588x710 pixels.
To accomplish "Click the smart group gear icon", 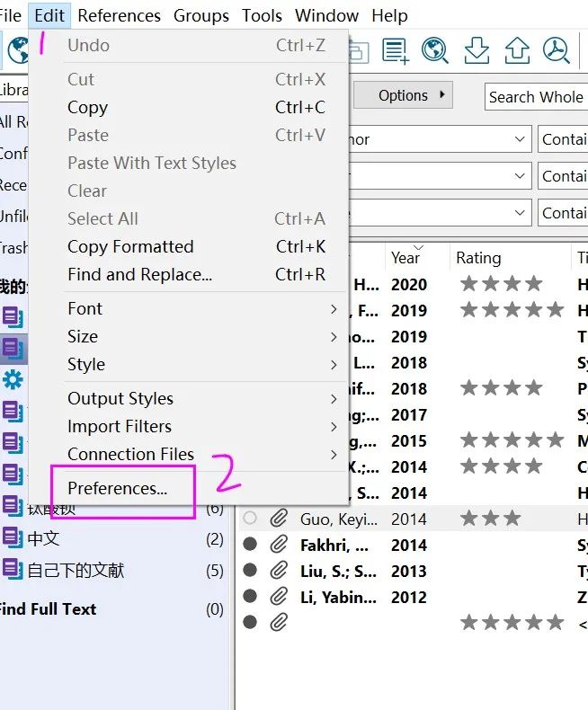I will pos(13,379).
